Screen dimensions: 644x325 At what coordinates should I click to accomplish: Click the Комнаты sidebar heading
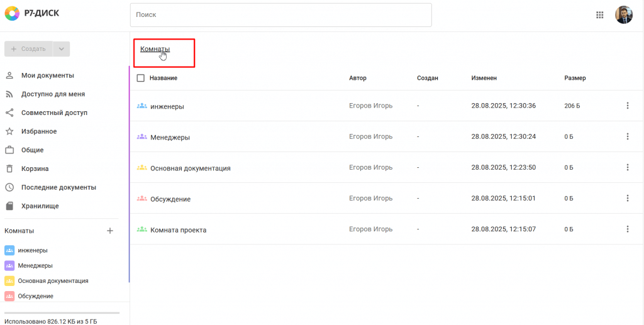19,231
